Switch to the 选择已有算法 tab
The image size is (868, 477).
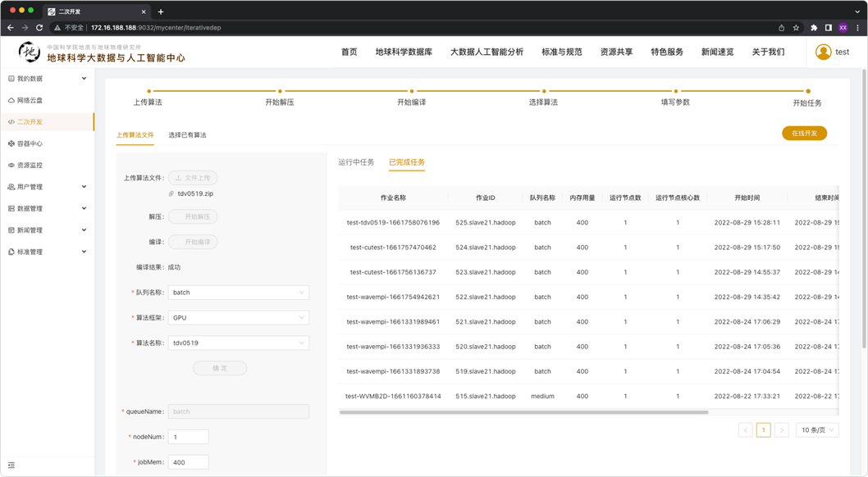(187, 135)
